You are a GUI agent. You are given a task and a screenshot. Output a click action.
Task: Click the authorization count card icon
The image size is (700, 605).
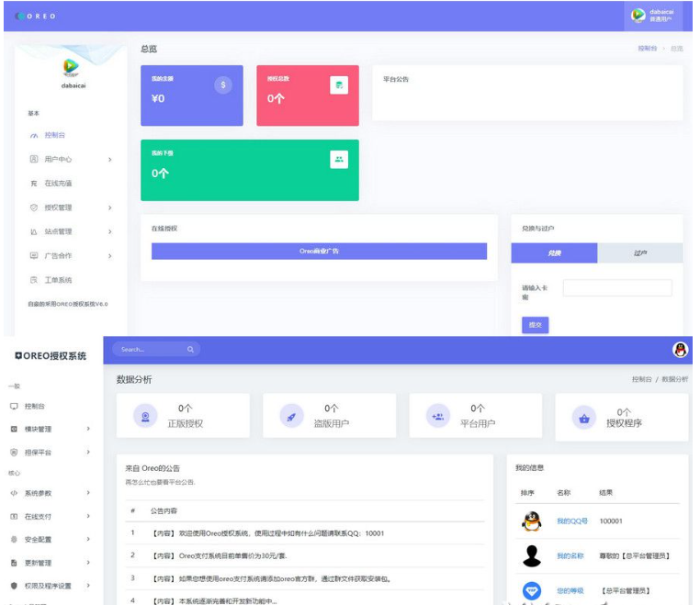tap(338, 84)
